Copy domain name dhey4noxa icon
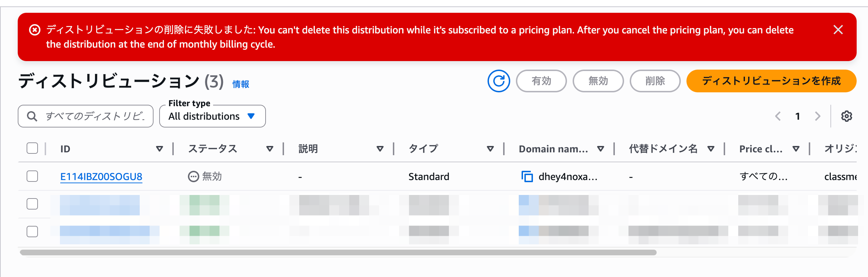This screenshot has height=277, width=868. pos(527,176)
